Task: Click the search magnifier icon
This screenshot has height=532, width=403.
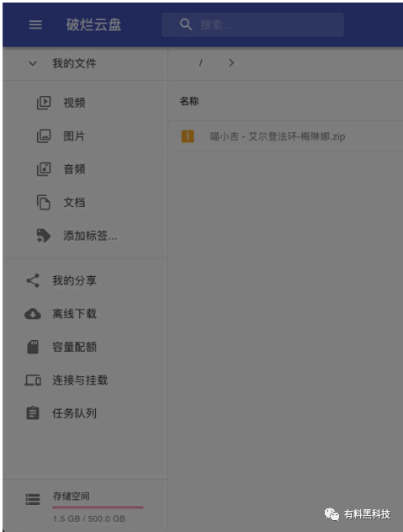Action: (186, 24)
